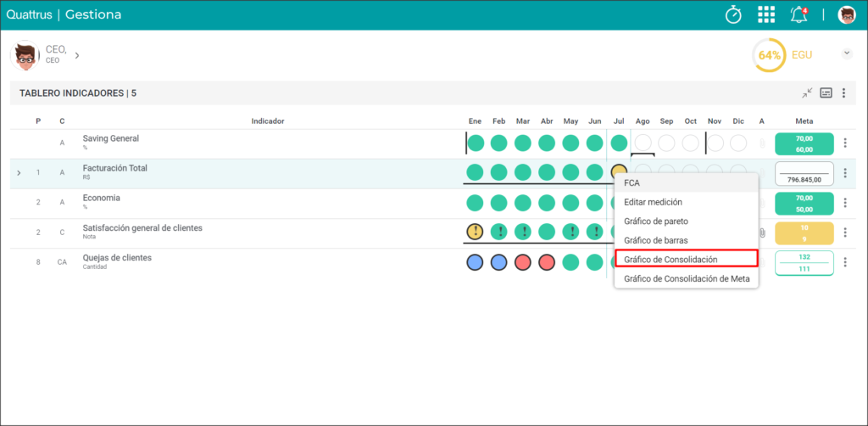The image size is (868, 426).
Task: Expand the Facturación Total row
Action: click(19, 173)
